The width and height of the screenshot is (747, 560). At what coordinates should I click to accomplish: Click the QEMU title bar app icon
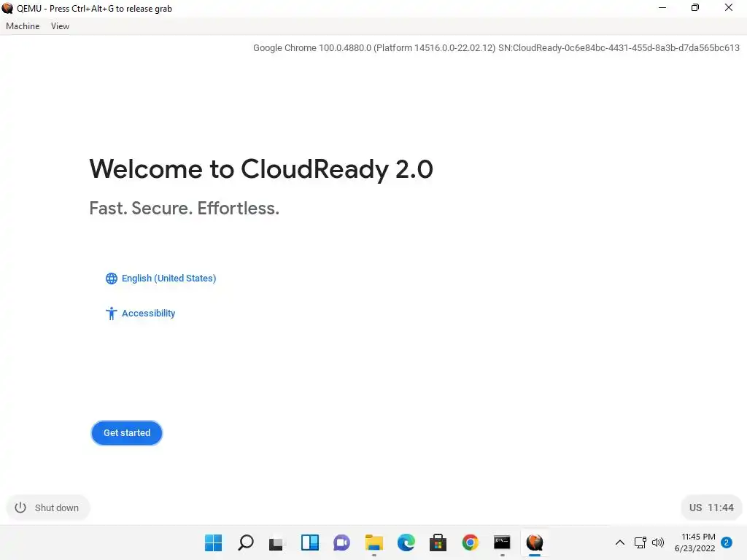click(7, 8)
